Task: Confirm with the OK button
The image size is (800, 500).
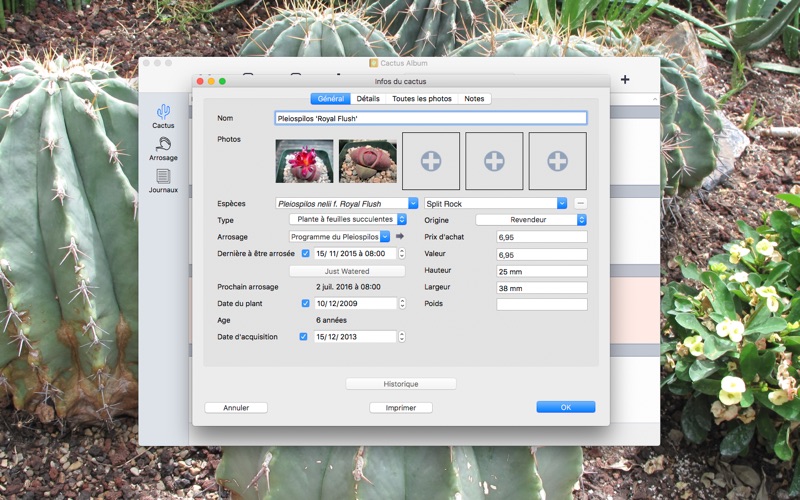Action: point(566,407)
